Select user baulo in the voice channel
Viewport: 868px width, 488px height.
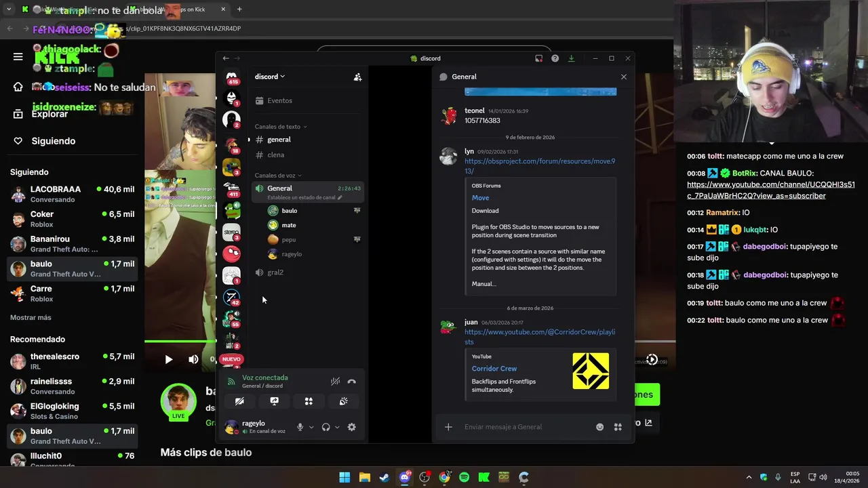point(313,211)
